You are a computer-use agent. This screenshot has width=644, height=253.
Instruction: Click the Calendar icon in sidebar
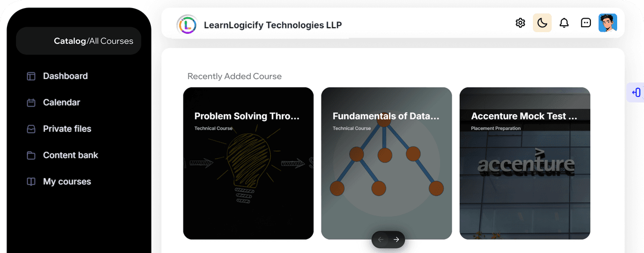point(31,102)
